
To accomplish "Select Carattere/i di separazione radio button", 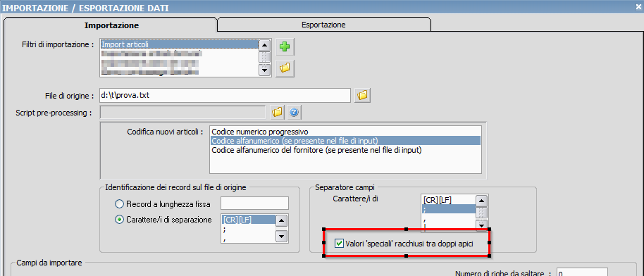I will point(119,220).
